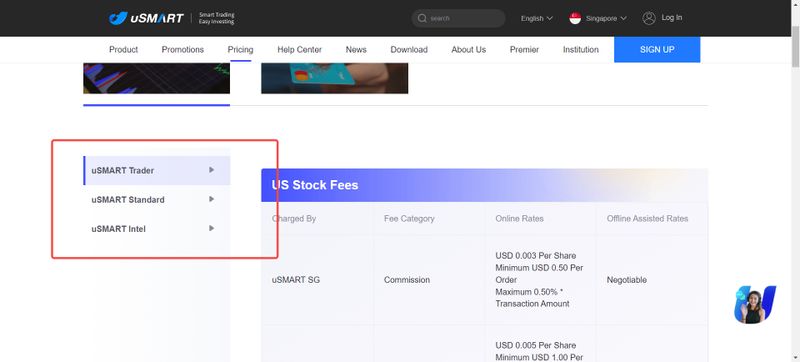Open the News menu item
This screenshot has width=800, height=362.
coord(356,49)
